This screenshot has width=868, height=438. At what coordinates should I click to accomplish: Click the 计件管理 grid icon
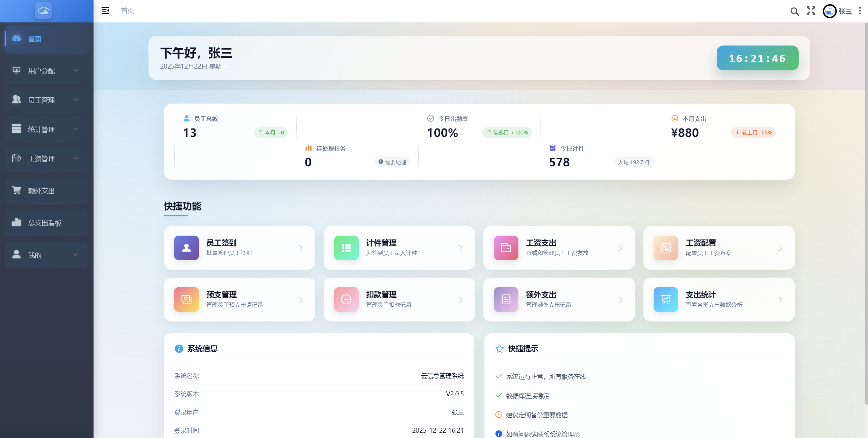tap(346, 248)
